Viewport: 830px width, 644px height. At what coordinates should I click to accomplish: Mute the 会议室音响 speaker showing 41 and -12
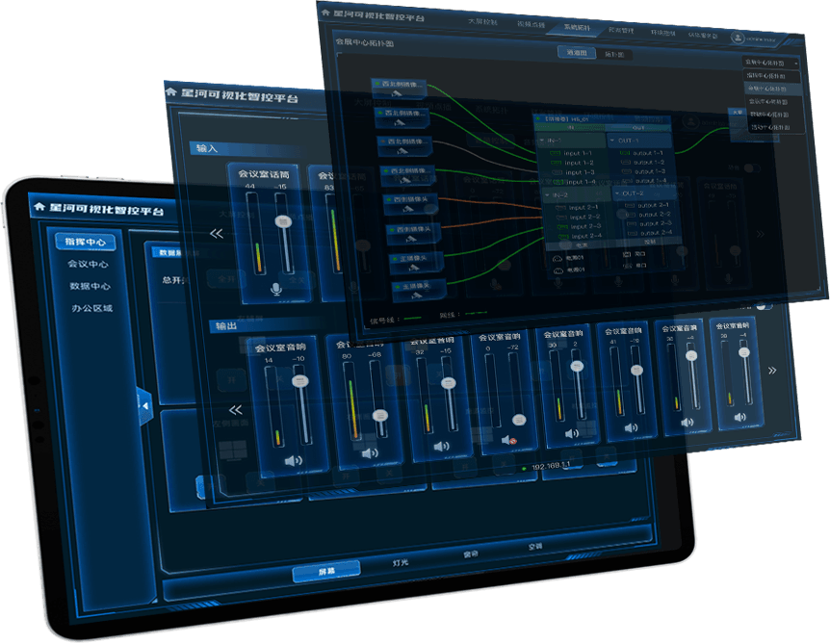pos(631,427)
